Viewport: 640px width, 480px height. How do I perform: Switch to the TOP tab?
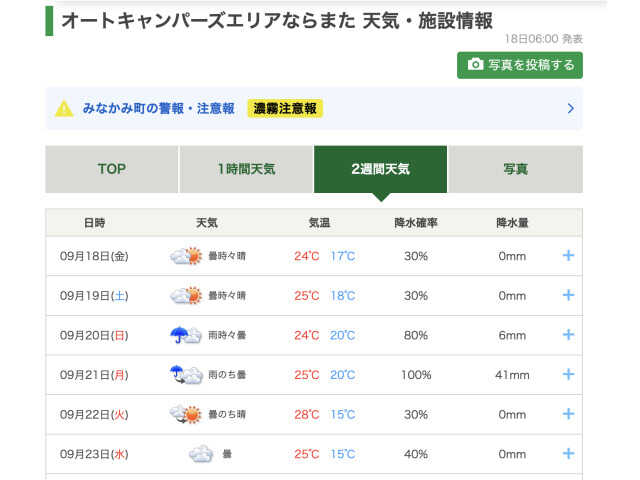[x=112, y=169]
